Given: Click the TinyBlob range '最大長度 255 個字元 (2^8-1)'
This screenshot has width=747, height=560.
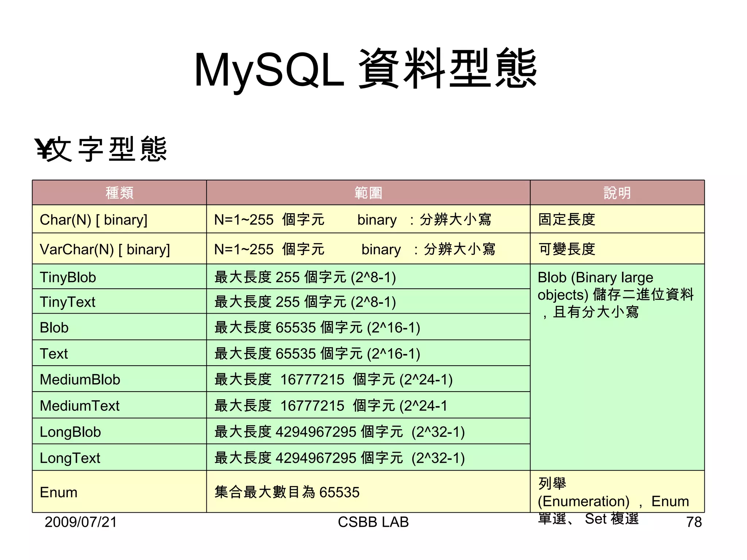Looking at the screenshot, I should [x=305, y=277].
